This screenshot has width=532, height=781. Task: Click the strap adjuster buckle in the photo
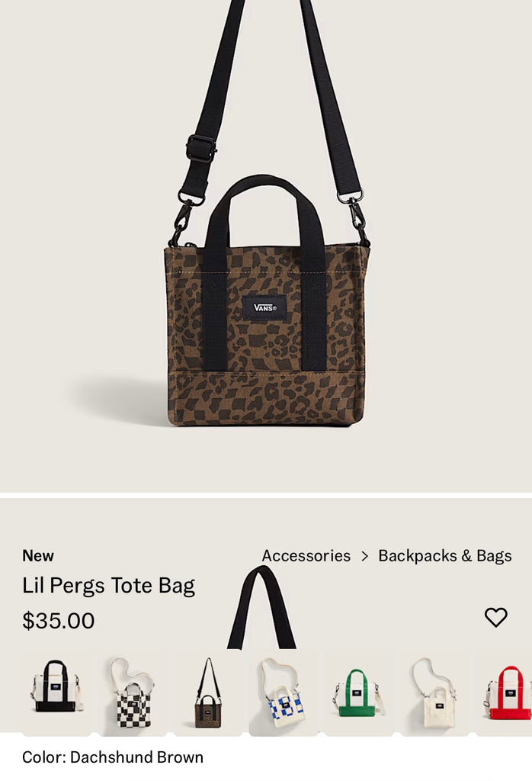click(201, 149)
